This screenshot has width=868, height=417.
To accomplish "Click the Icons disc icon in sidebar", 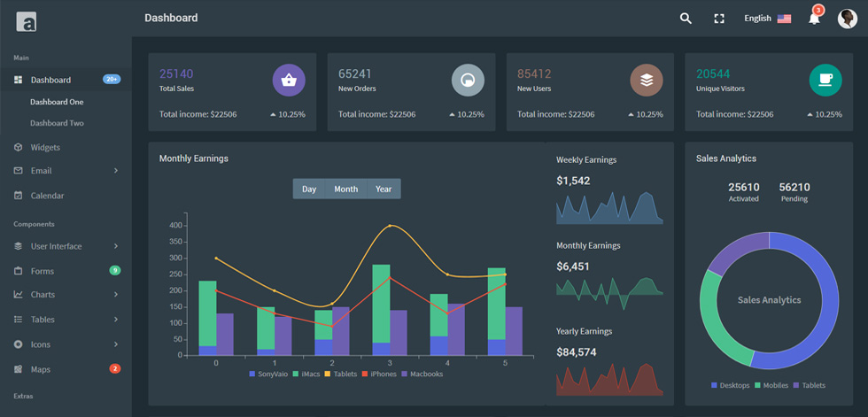I will [x=19, y=344].
